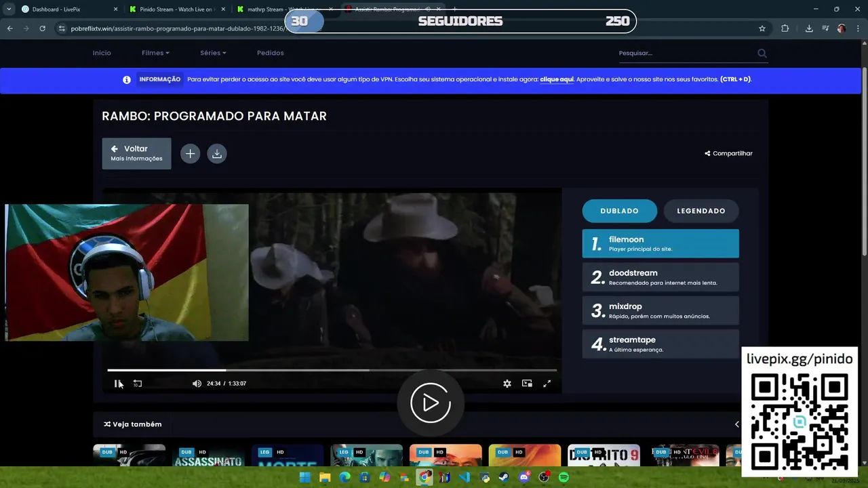Click the address bar URL
868x488 pixels.
point(178,28)
